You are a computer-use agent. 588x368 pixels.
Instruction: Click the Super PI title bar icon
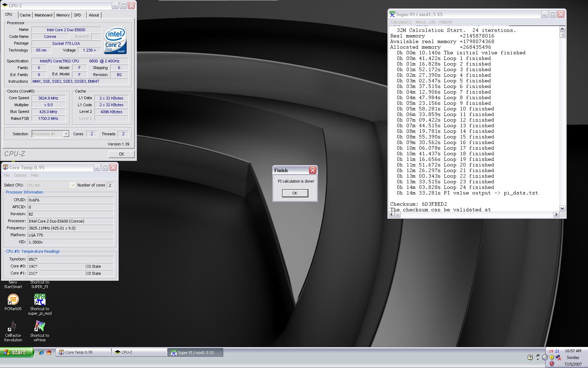[392, 14]
